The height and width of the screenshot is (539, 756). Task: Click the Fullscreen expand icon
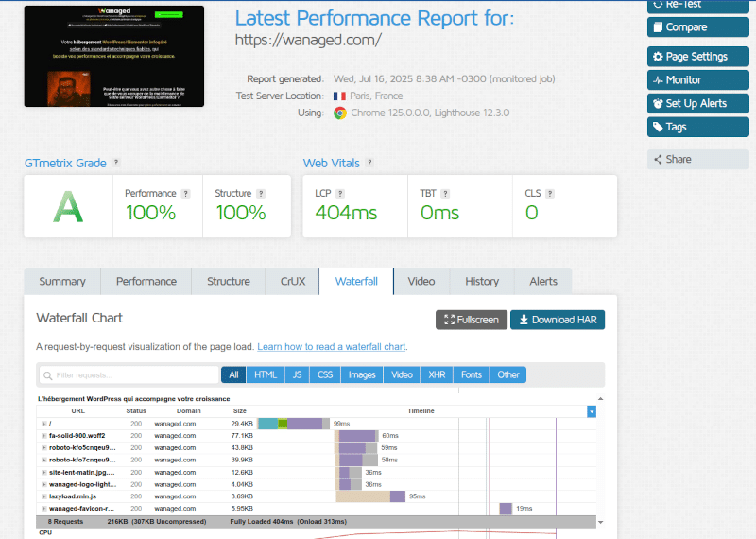click(450, 320)
